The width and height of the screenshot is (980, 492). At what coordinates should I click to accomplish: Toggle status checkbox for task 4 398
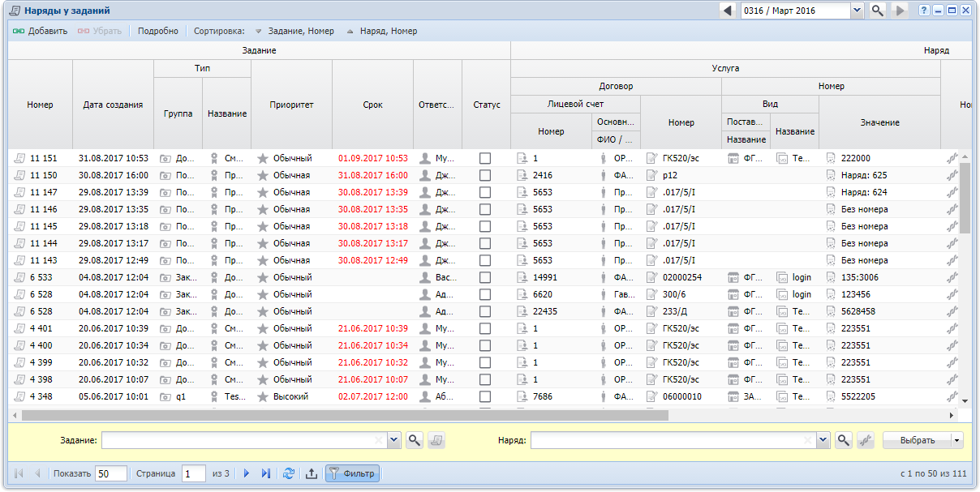tap(485, 379)
